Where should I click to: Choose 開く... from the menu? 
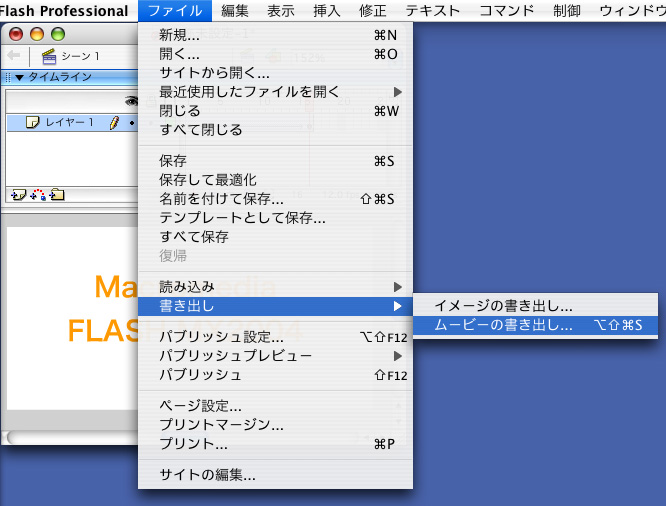pyautogui.click(x=275, y=54)
